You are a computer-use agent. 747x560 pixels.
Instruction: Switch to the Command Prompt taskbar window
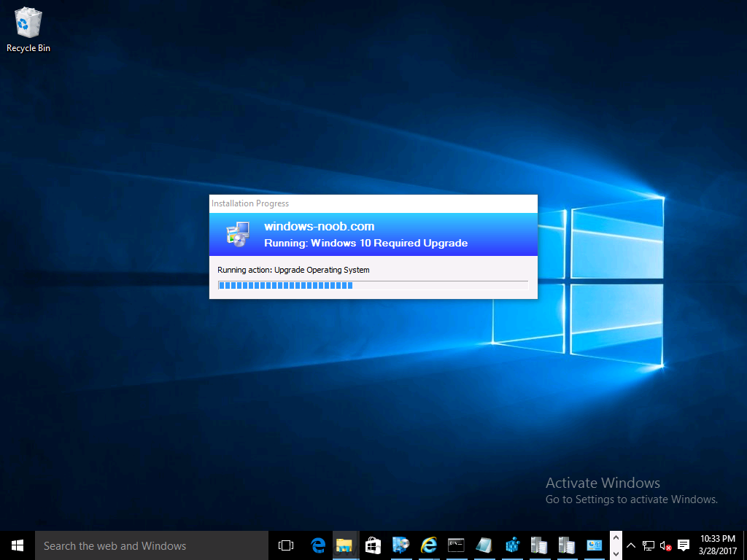pos(456,545)
